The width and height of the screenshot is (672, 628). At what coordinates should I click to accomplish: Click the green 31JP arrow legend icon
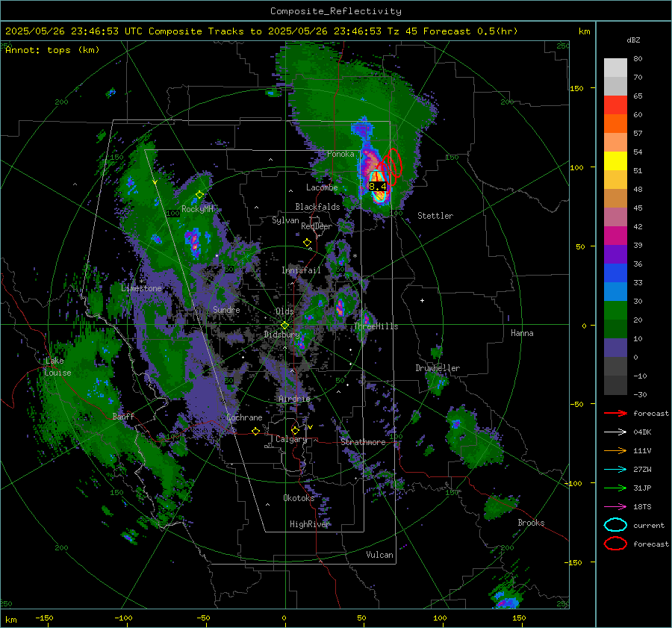coord(615,488)
